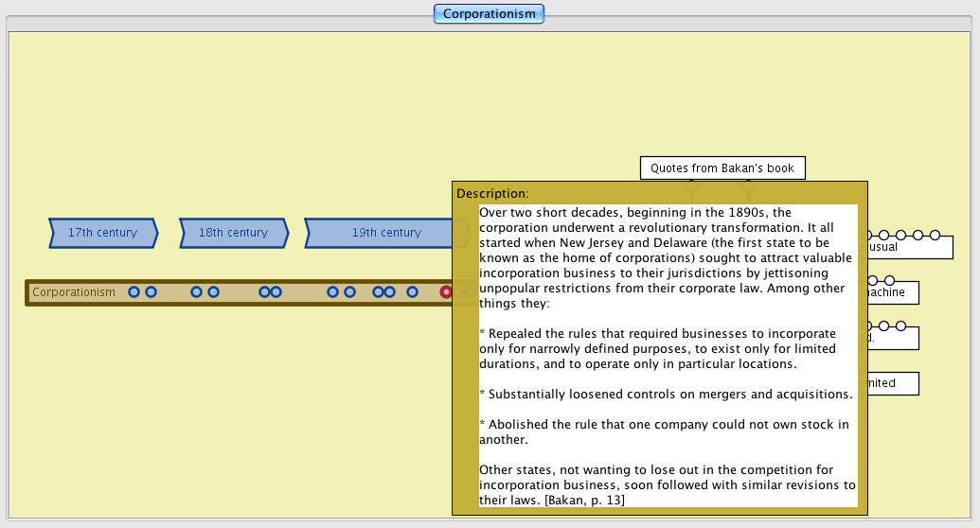Click the rightmost circle above the "d." box

pyautogui.click(x=900, y=326)
